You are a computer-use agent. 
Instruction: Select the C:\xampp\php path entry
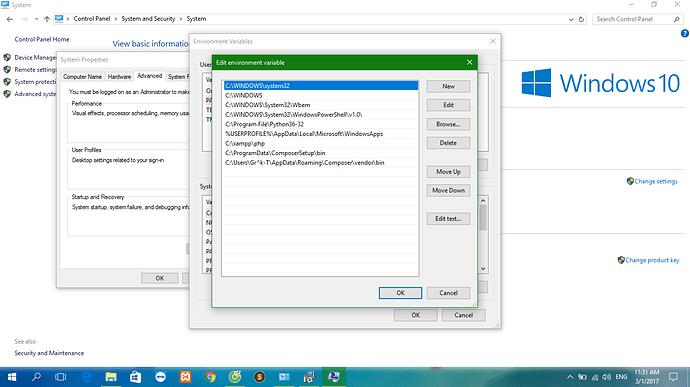(320, 144)
